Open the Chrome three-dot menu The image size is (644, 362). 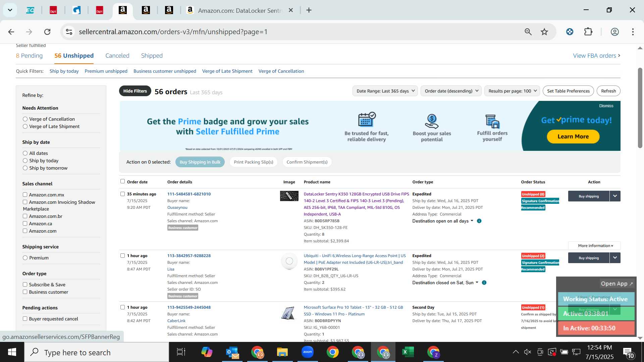pyautogui.click(x=633, y=32)
